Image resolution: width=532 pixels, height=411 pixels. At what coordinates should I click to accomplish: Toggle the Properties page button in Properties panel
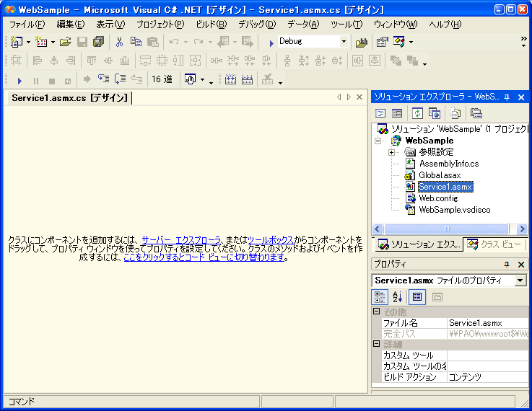click(x=417, y=297)
